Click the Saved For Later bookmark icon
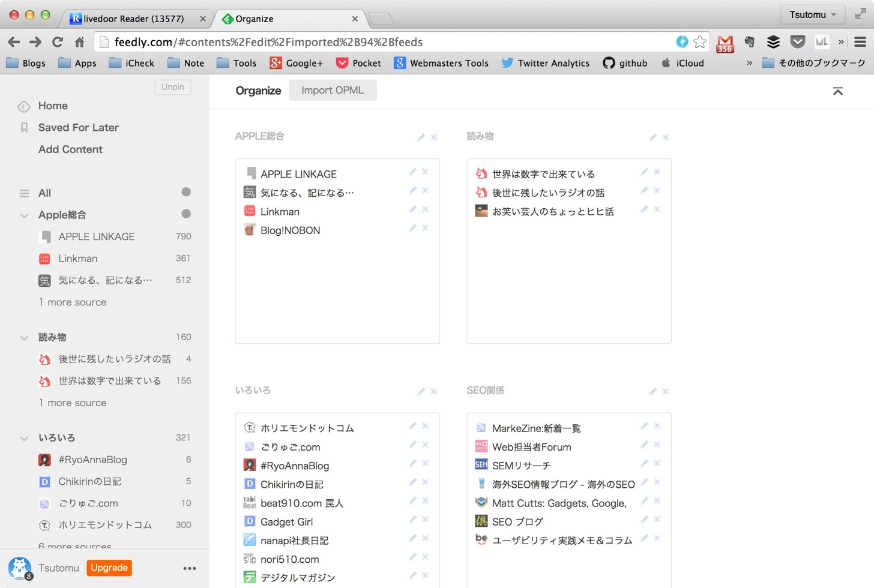Image resolution: width=874 pixels, height=588 pixels. click(x=24, y=128)
